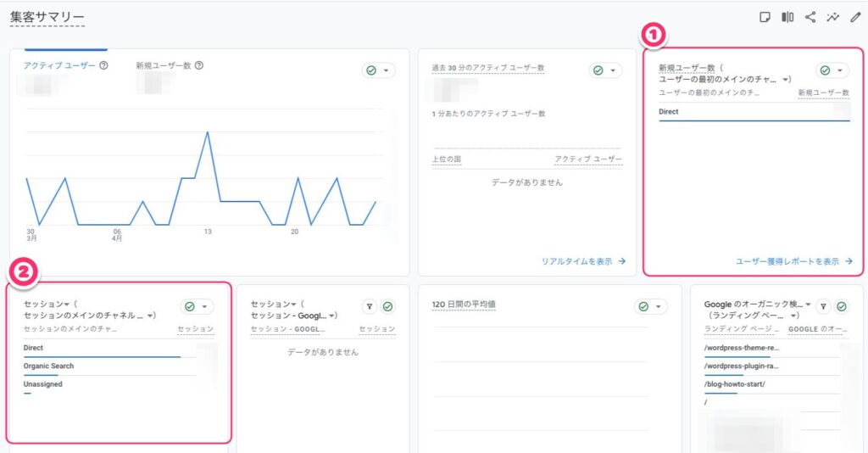Viewport: 868px width, 453px height.
Task: Expand セッションのメインのチャネル dimension dropdown
Action: coord(151,315)
